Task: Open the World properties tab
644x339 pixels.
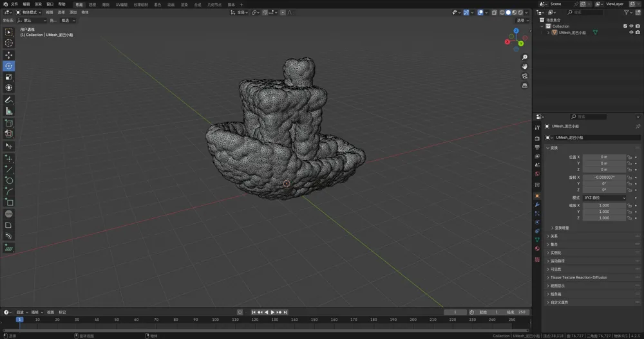Action: [537, 174]
